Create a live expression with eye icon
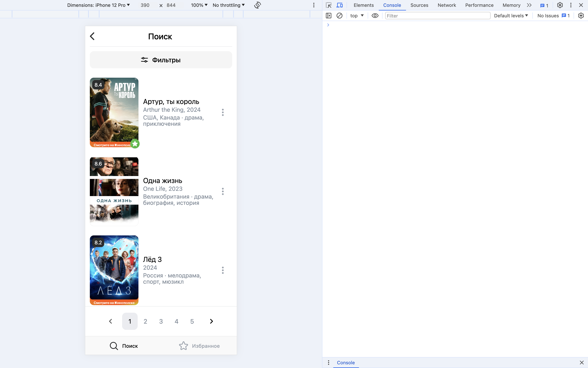 click(x=375, y=16)
